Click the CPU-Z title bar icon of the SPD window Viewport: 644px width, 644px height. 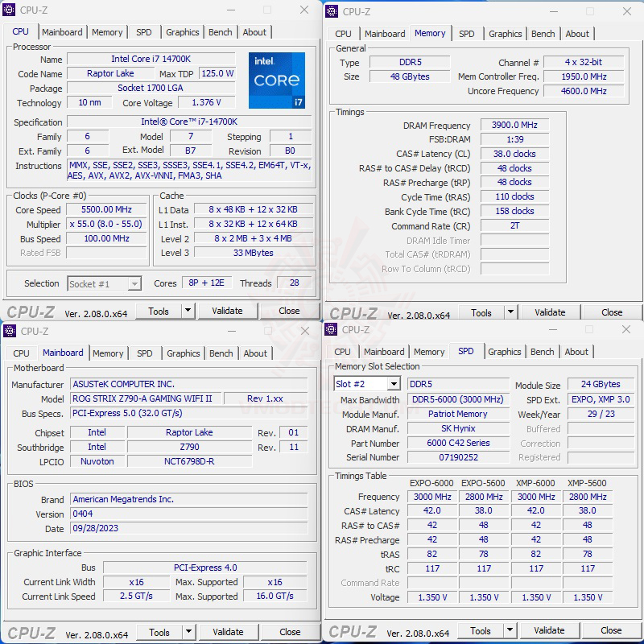point(332,330)
